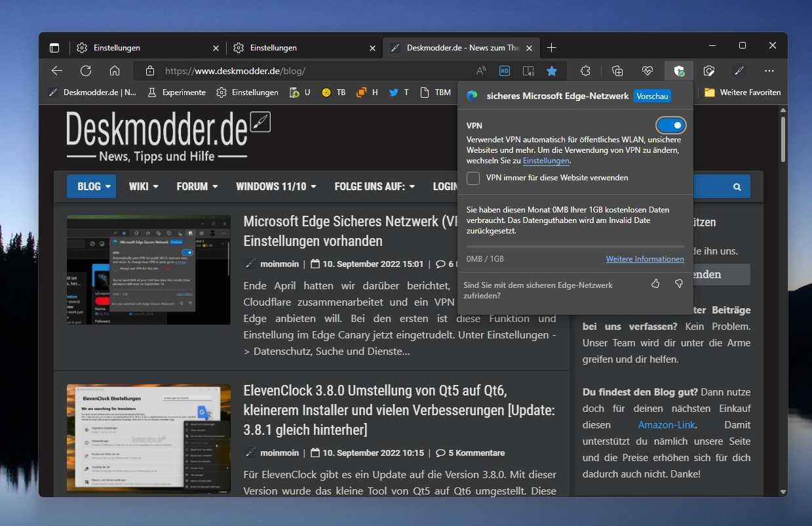This screenshot has width=812, height=526.
Task: Open Immersive Reader icon
Action: click(528, 71)
